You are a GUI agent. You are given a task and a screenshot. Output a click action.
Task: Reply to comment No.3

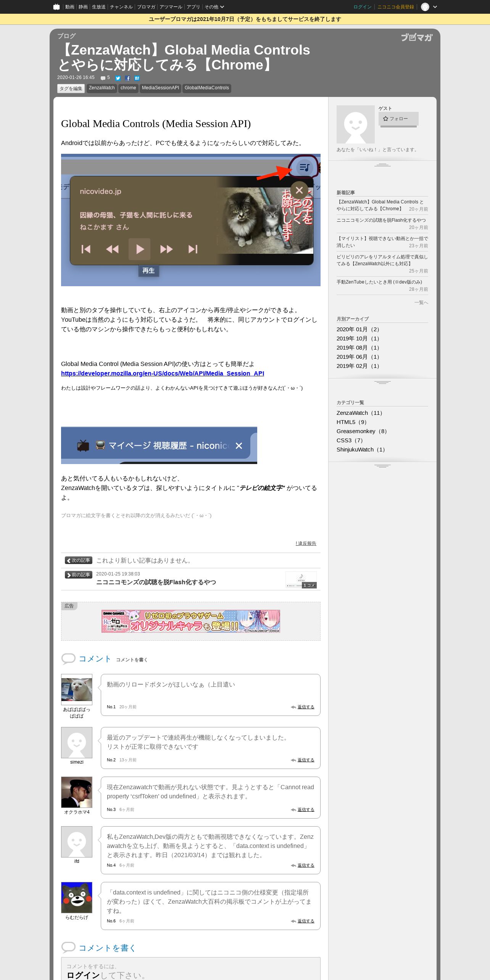[306, 810]
